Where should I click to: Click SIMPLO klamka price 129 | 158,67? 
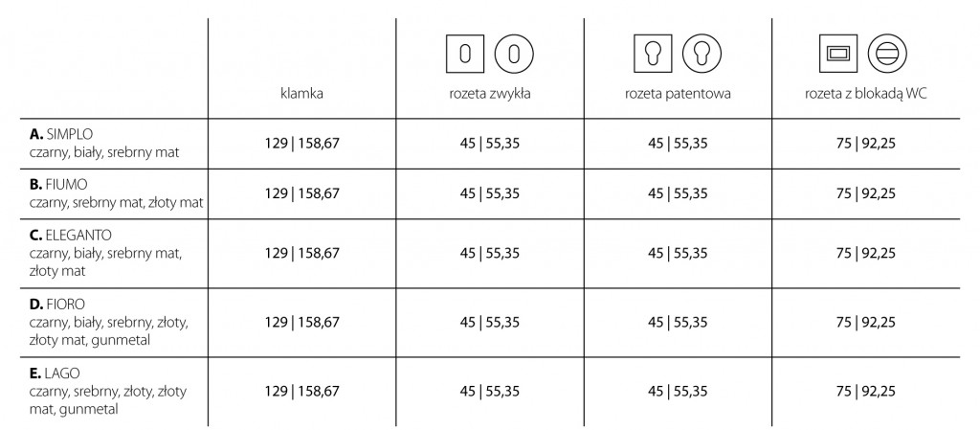pyautogui.click(x=301, y=144)
